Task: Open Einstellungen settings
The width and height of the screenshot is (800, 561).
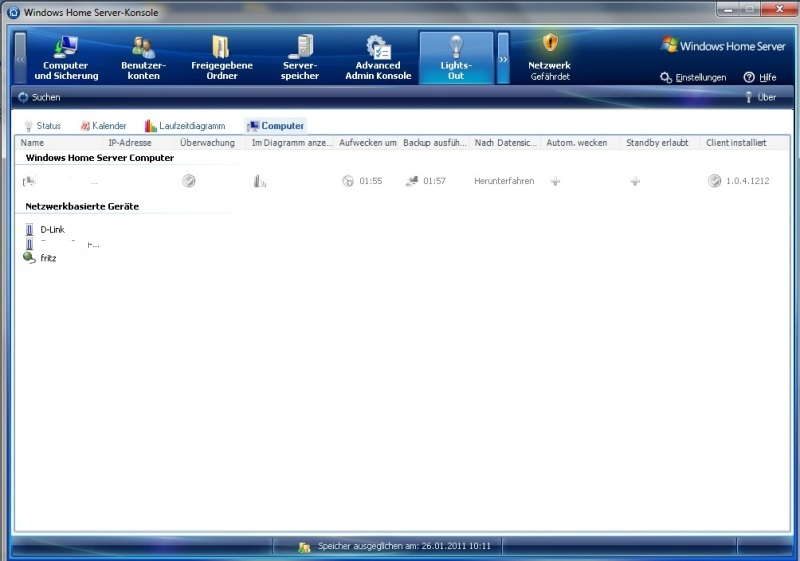Action: point(693,78)
